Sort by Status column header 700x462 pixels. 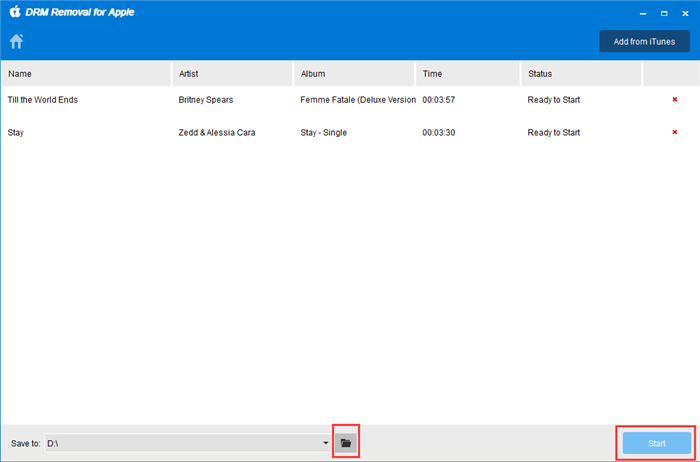click(x=581, y=74)
